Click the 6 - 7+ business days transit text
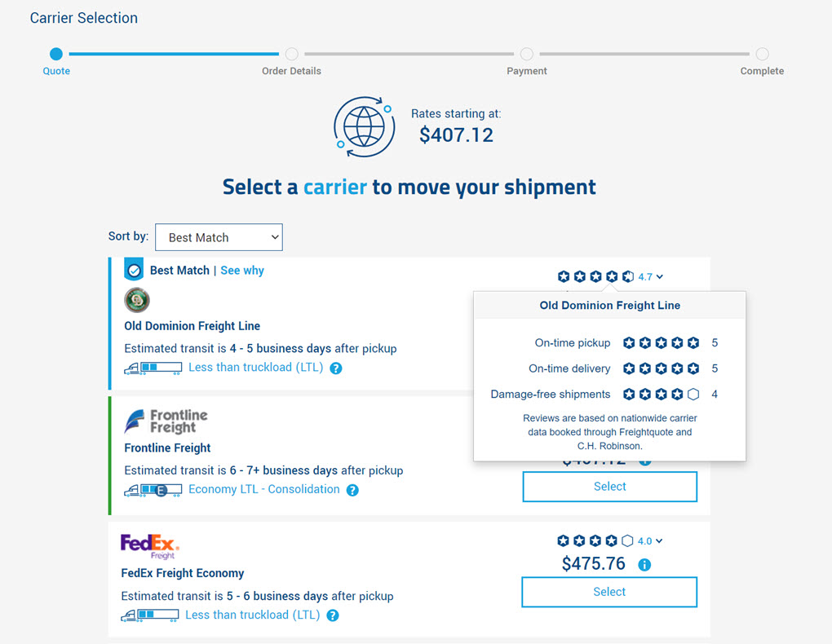832x644 pixels. tap(283, 470)
